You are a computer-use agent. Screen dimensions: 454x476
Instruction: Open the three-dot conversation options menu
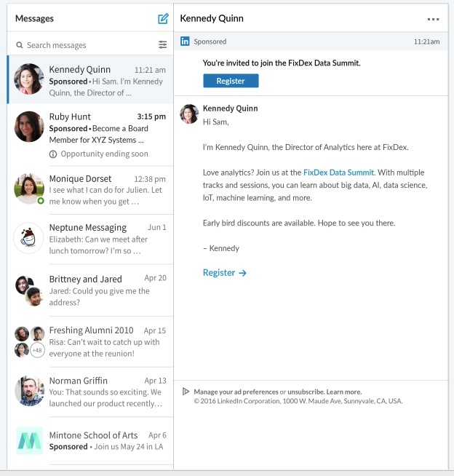click(433, 19)
